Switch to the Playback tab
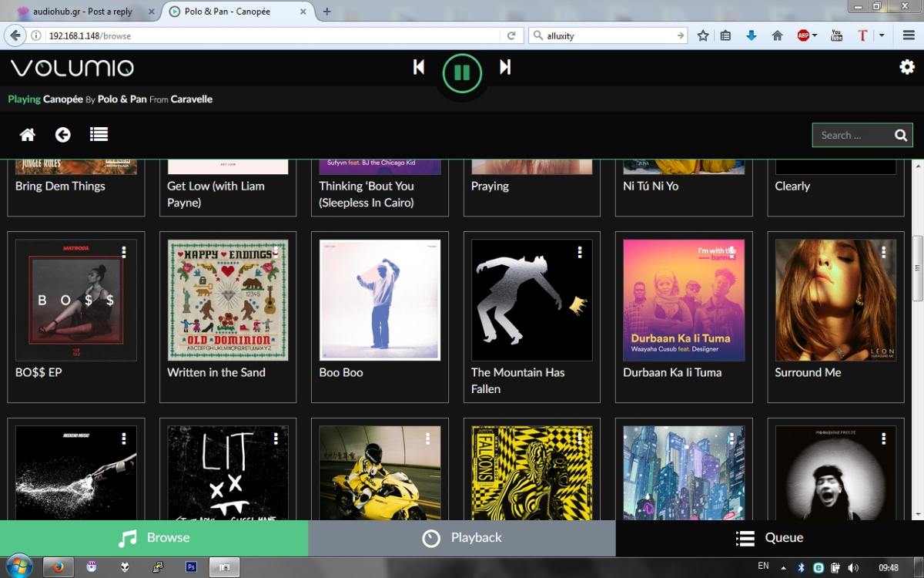This screenshot has height=578, width=924. click(460, 537)
